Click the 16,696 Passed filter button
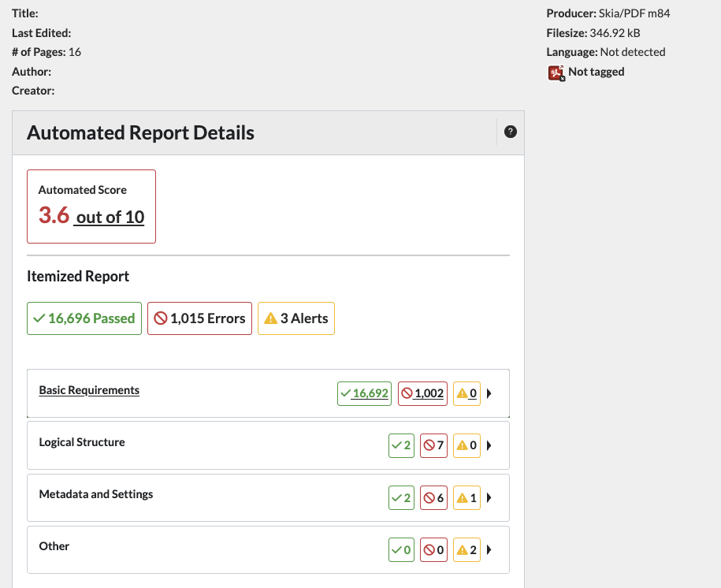This screenshot has height=588, width=721. pyautogui.click(x=84, y=318)
